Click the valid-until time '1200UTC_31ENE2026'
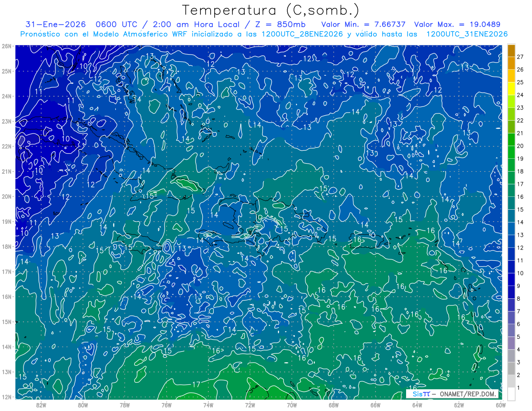Image resolution: width=532 pixels, height=411 pixels. coord(467,34)
